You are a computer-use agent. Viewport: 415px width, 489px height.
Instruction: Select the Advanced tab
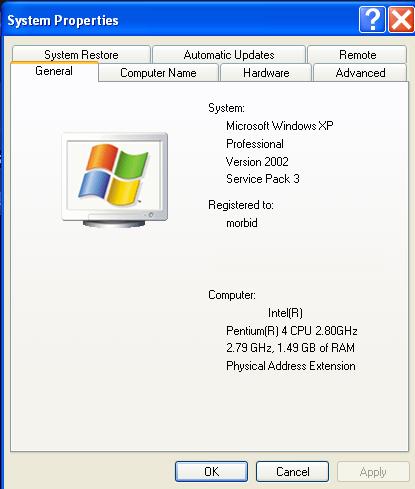[x=360, y=73]
